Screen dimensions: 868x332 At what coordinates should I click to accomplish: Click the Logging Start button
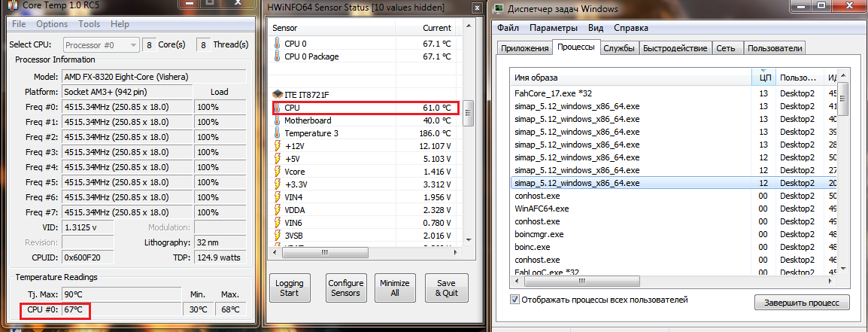click(290, 288)
